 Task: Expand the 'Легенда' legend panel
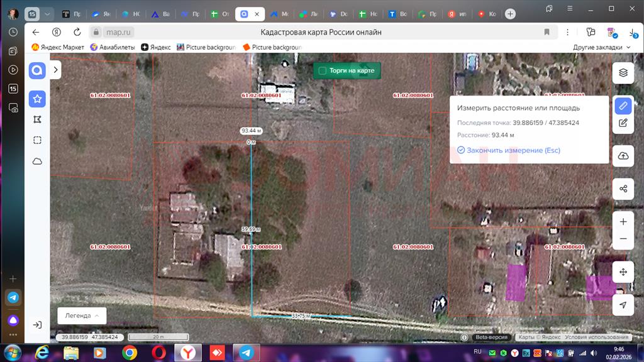pyautogui.click(x=82, y=315)
